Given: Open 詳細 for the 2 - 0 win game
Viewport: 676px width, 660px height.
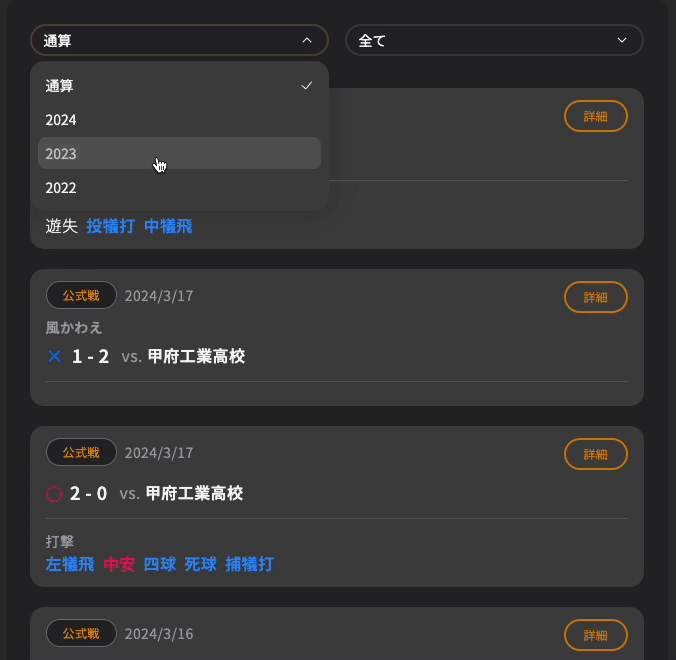Looking at the screenshot, I should point(596,454).
